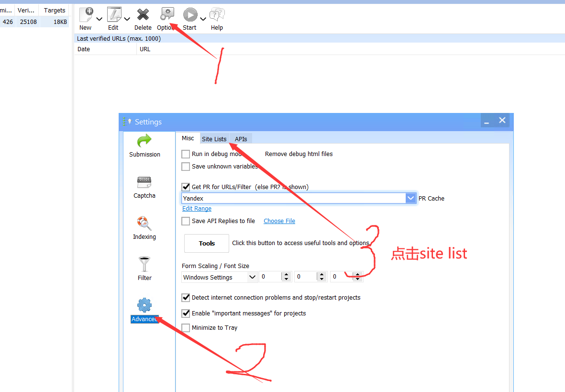Viewport: 565px width, 392px height.
Task: Open Options from the gear toolbar icon
Action: [167, 15]
